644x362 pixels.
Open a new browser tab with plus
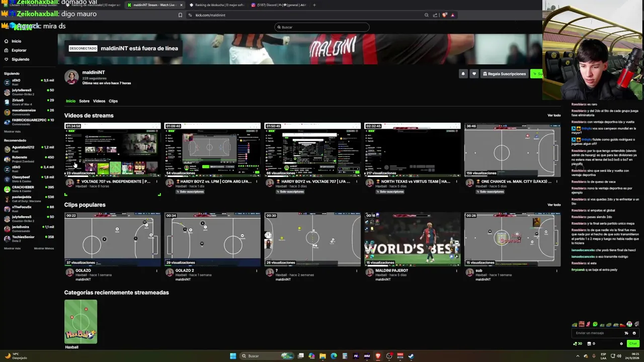[314, 5]
